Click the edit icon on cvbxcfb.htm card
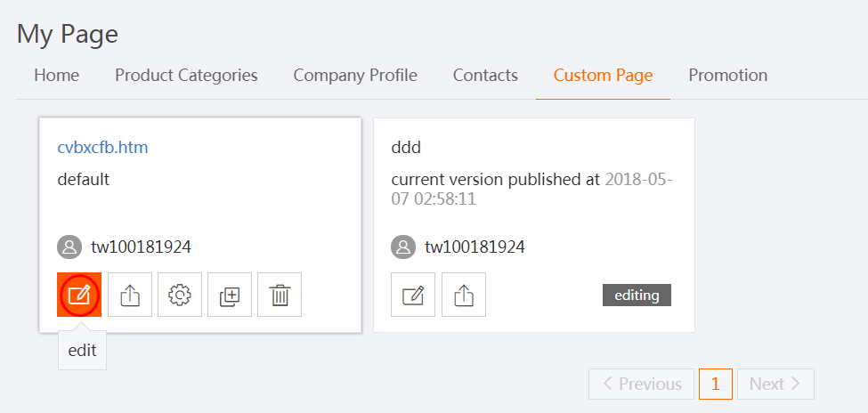Screen dimensions: 868x413 click(x=79, y=295)
